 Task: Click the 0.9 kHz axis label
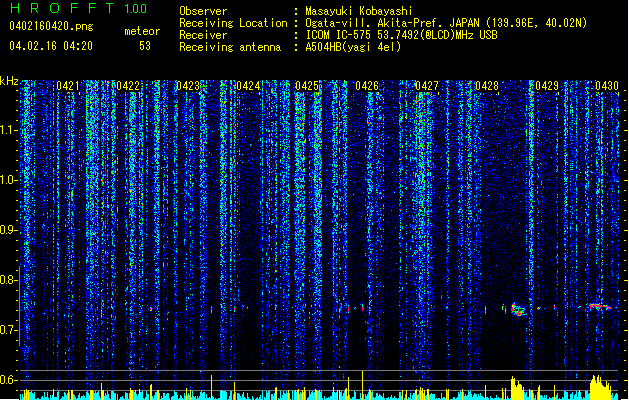pyautogui.click(x=8, y=230)
